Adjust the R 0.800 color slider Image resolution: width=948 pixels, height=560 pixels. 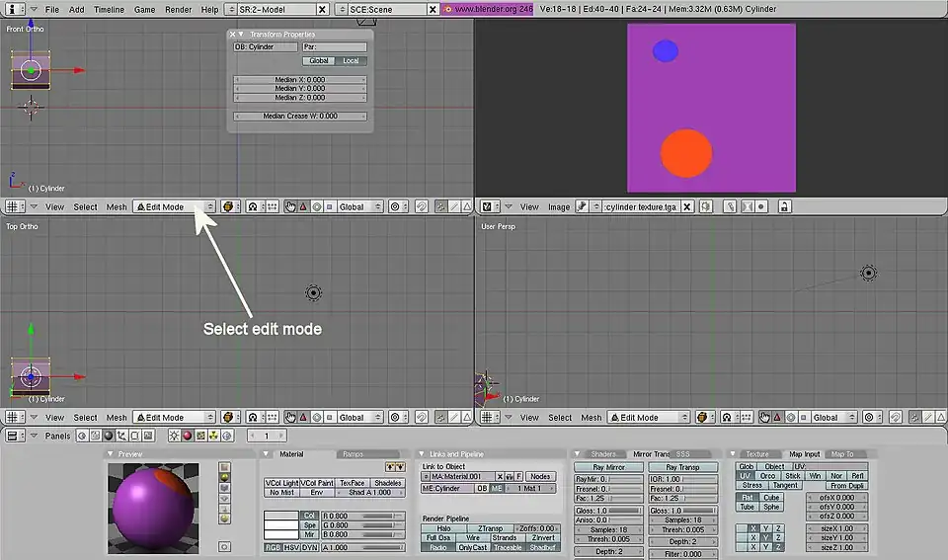[x=361, y=516]
